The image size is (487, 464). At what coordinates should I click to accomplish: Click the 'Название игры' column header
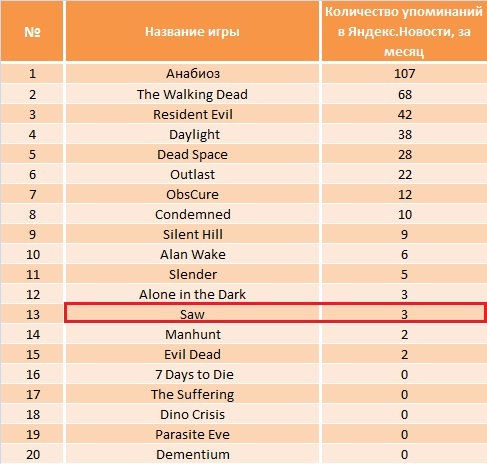[192, 31]
